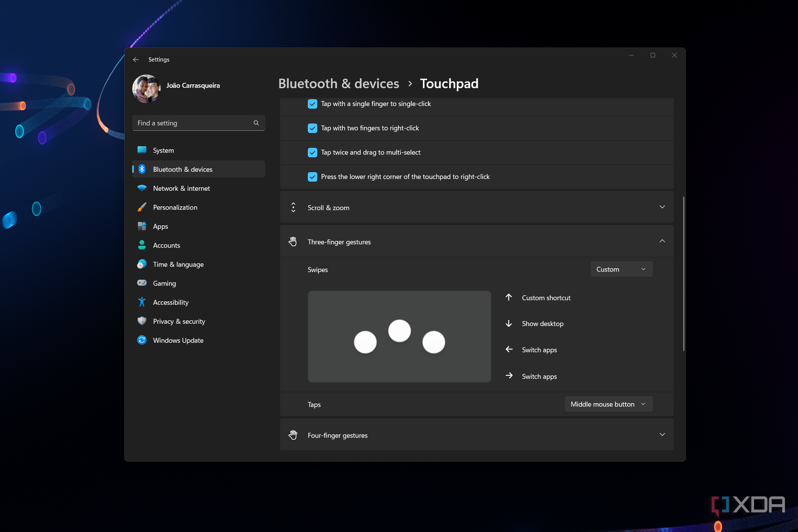Open Network & internet section
The width and height of the screenshot is (798, 532).
click(x=181, y=188)
